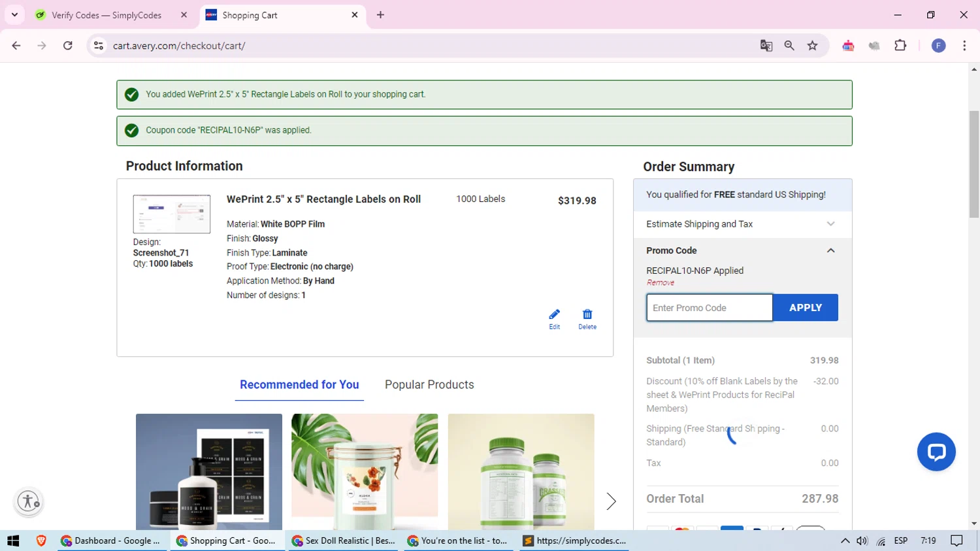Open the green supplement bottles image

[521, 472]
